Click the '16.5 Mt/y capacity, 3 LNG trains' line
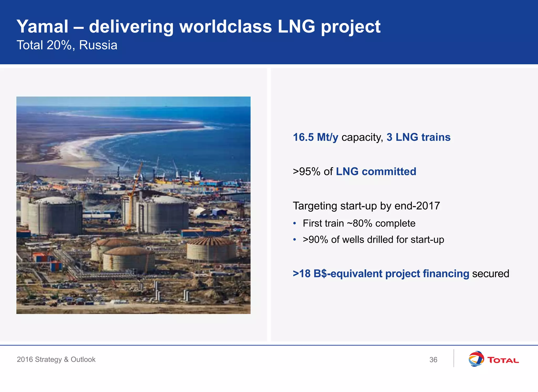Image resolution: width=538 pixels, height=392 pixels. pos(372,137)
